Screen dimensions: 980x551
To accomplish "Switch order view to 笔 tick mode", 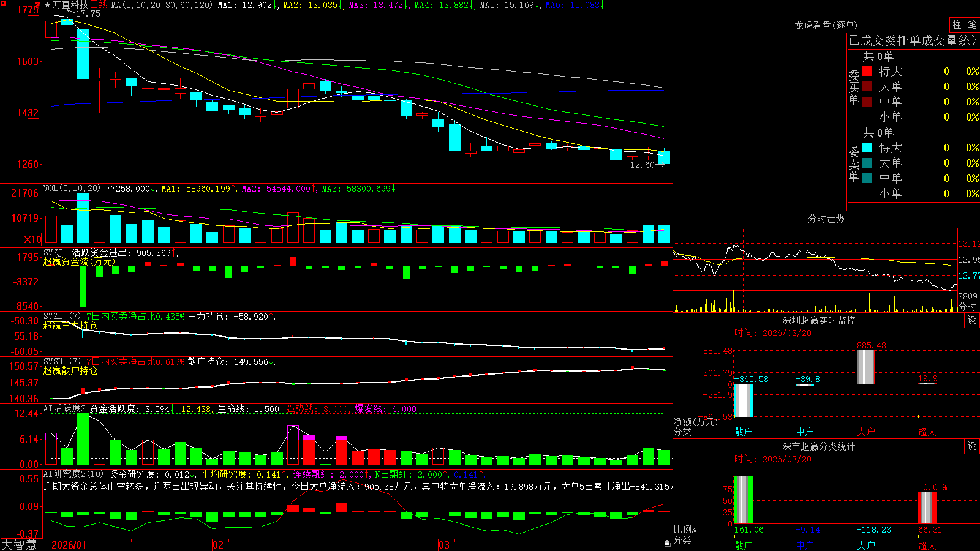I will 973,25.
